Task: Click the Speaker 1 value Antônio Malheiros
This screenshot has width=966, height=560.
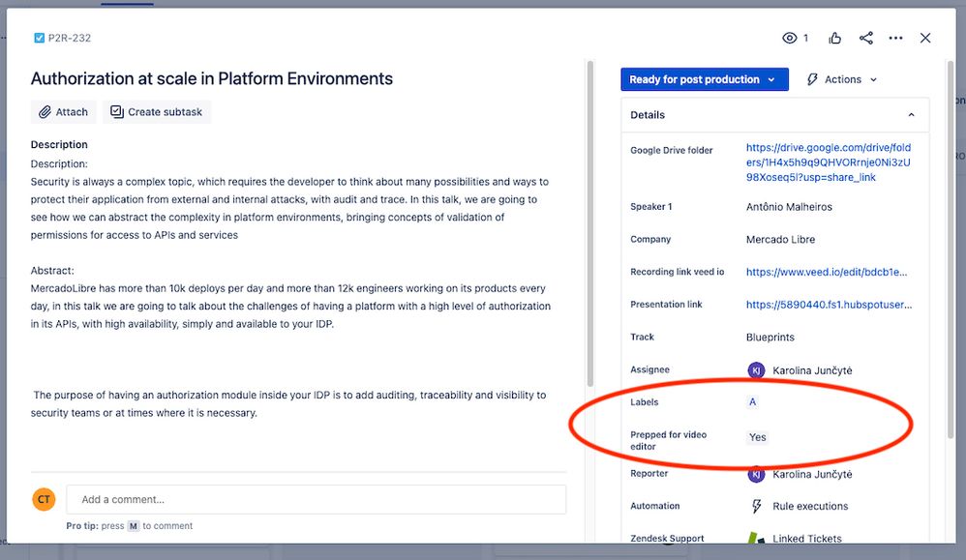Action: pos(789,207)
